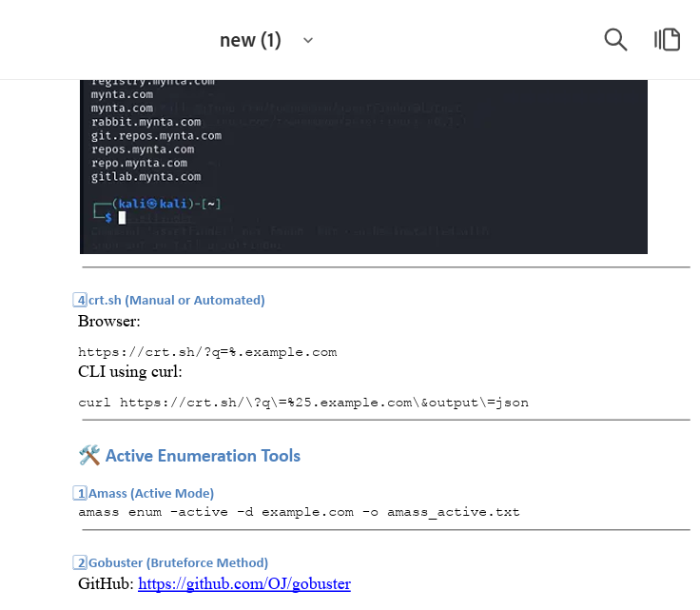
Task: Select the crt.sh (Manual or Automated) heading
Action: coord(177,300)
